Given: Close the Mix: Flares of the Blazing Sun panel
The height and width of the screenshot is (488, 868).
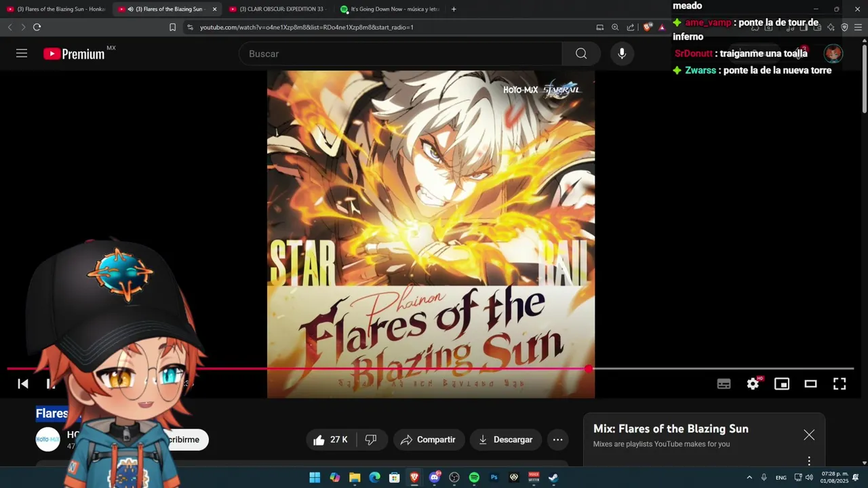Looking at the screenshot, I should [809, 435].
